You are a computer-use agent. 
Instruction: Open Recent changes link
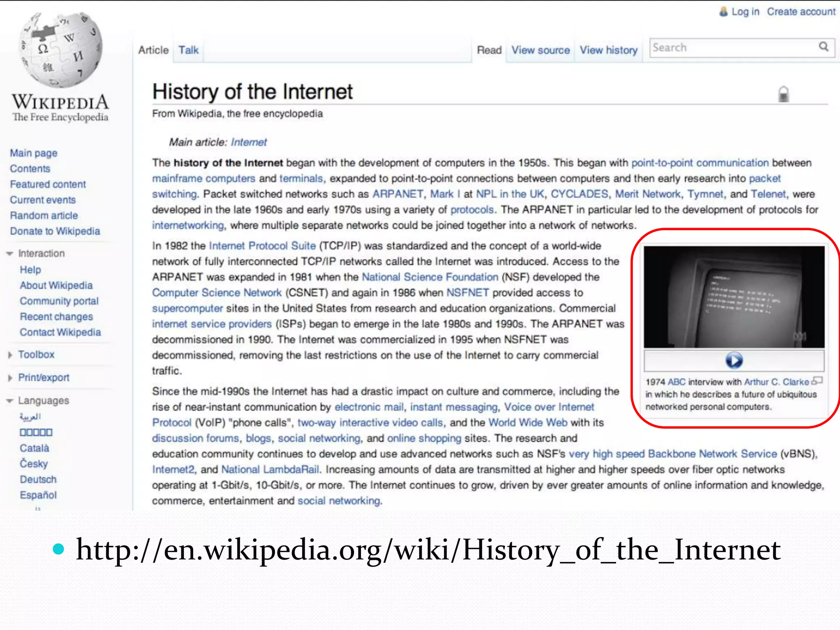click(56, 317)
